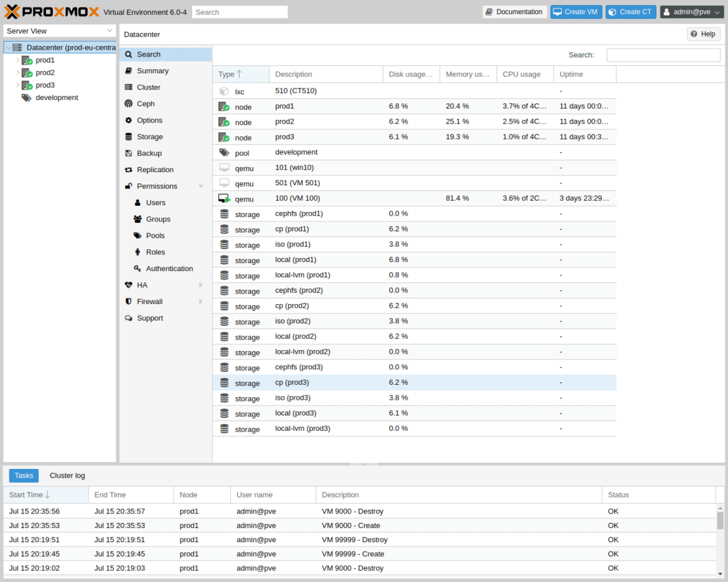Click the lxc container cube icon for CT510
Image resolution: width=728 pixels, height=582 pixels.
pos(224,91)
